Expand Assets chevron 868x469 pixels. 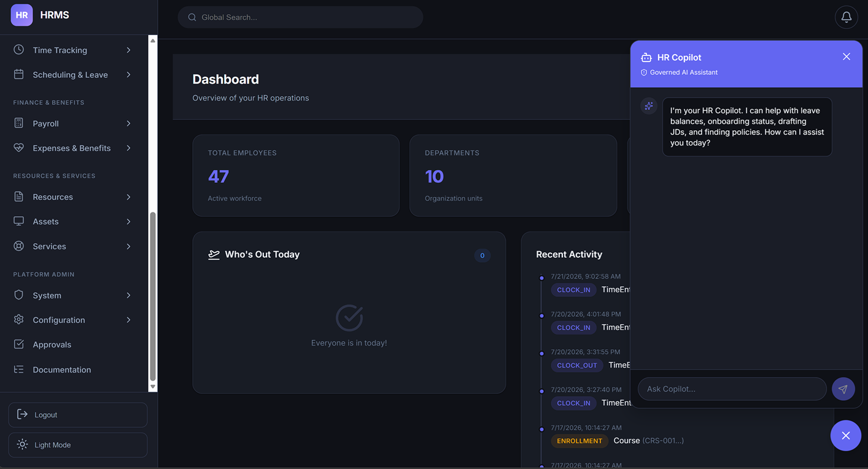click(128, 221)
